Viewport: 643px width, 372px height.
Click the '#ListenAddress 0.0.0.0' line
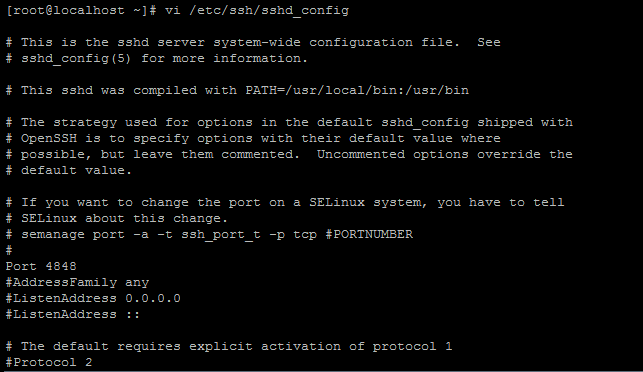click(x=93, y=298)
